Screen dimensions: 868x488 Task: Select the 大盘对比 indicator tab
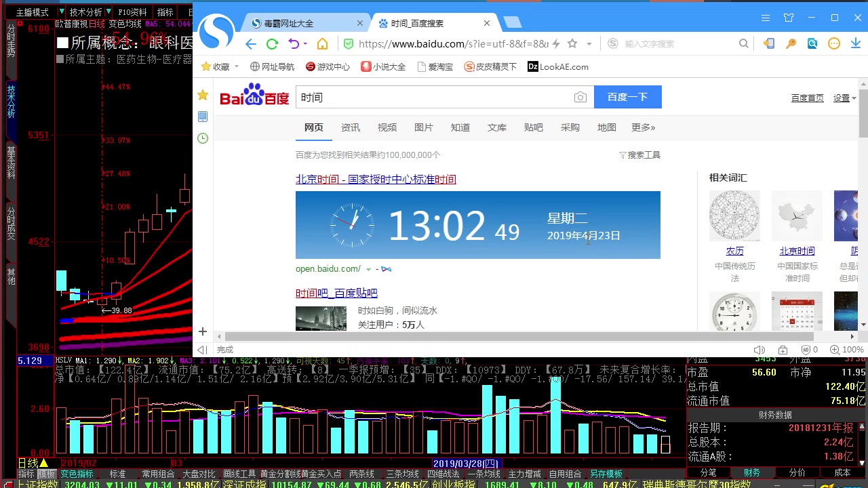[199, 474]
